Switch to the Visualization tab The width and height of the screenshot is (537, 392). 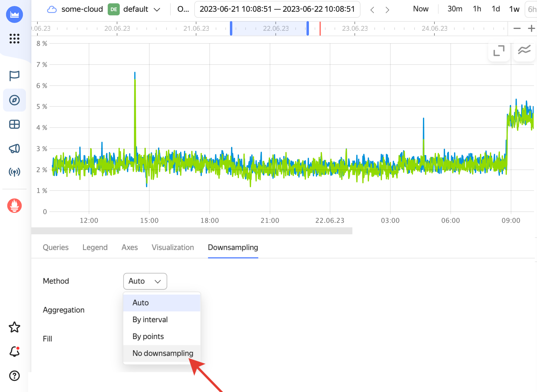[x=173, y=248]
